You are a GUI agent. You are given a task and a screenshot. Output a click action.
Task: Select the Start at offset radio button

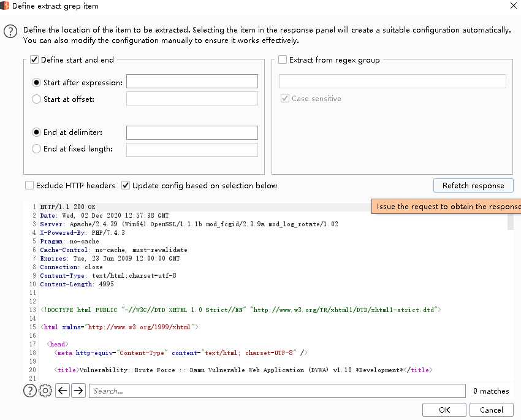(36, 99)
